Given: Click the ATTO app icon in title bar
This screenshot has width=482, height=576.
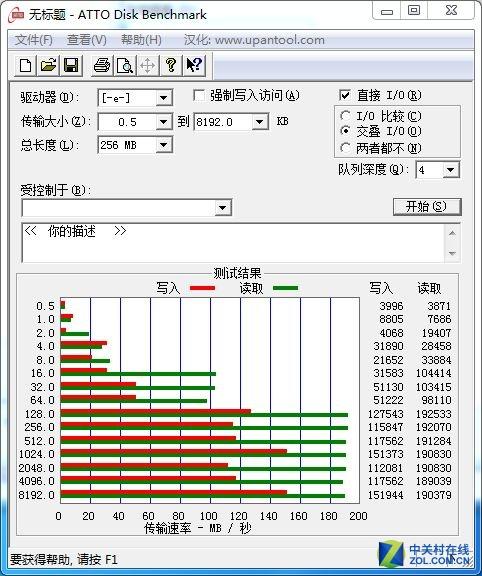Looking at the screenshot, I should click(15, 15).
